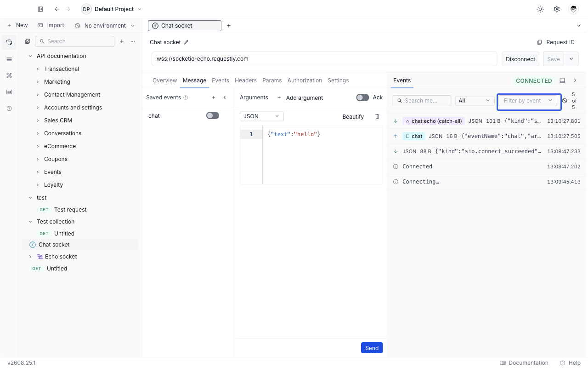Edit the Chat socket name with pencil
The height and width of the screenshot is (368, 588).
tap(186, 42)
